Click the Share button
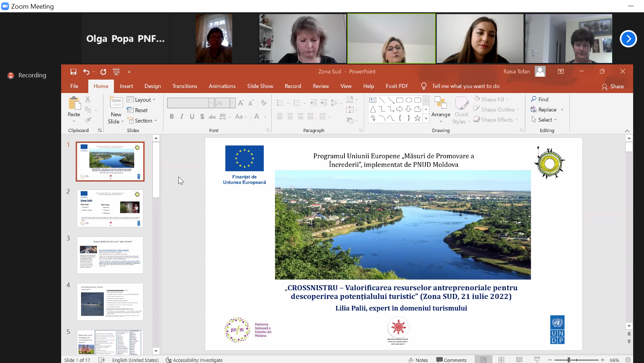 coord(613,86)
